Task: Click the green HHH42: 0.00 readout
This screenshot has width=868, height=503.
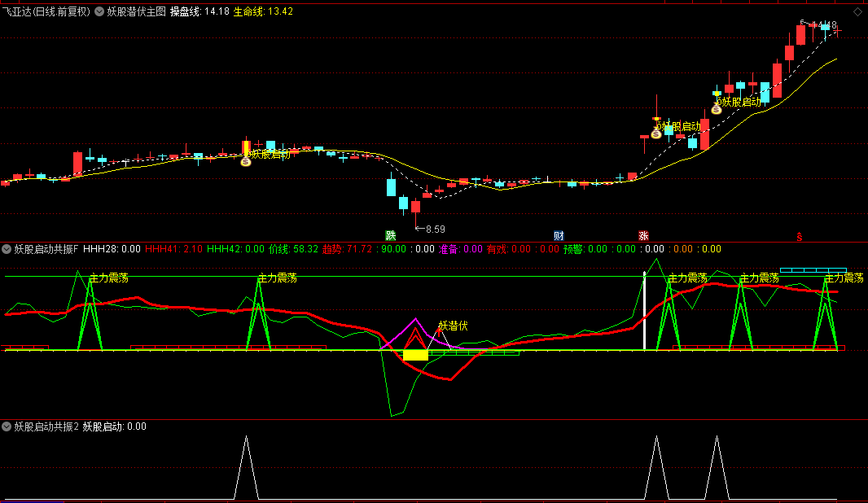Action: [x=236, y=249]
